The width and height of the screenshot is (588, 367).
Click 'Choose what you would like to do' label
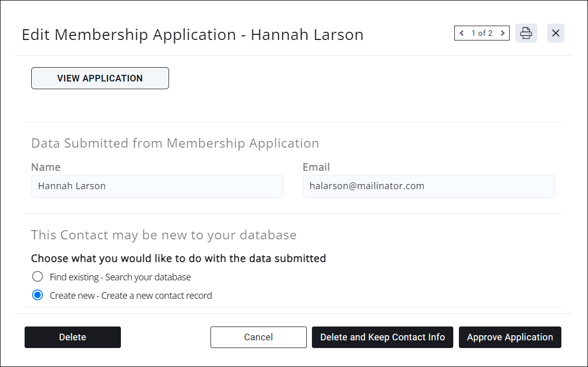point(178,258)
